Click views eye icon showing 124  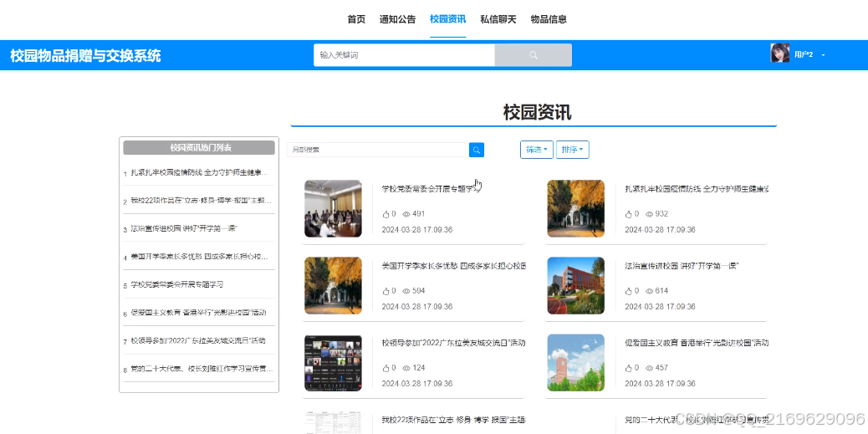tap(406, 368)
